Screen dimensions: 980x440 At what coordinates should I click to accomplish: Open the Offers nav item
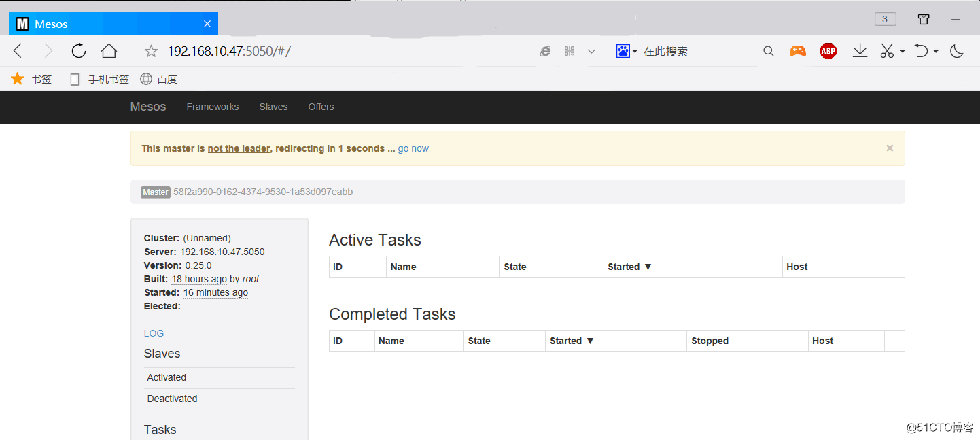(x=321, y=107)
